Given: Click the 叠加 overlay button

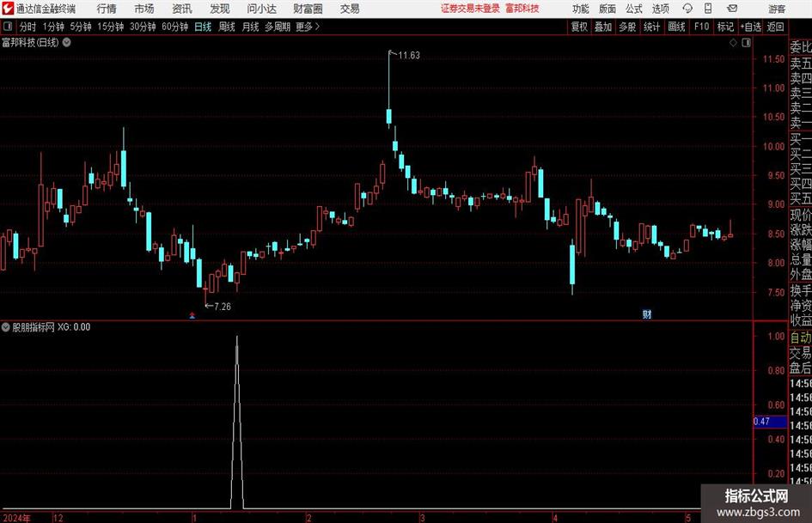Looking at the screenshot, I should pyautogui.click(x=603, y=27).
